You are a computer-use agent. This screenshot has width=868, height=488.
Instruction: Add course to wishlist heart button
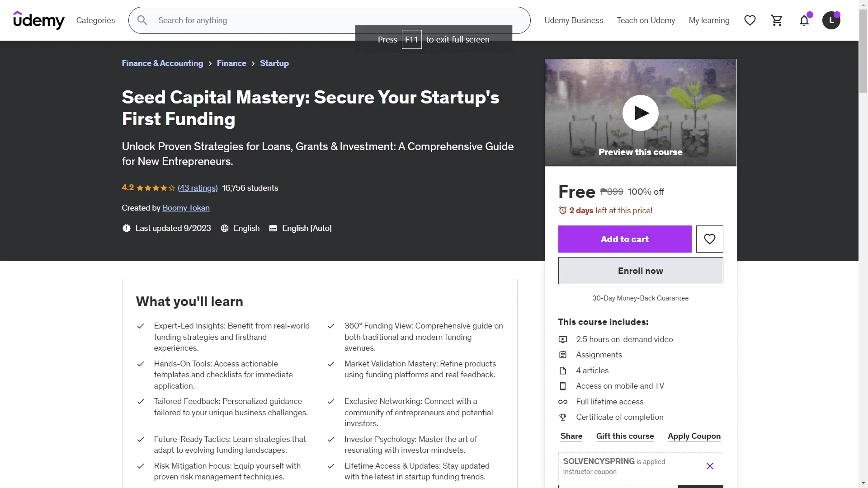710,239
